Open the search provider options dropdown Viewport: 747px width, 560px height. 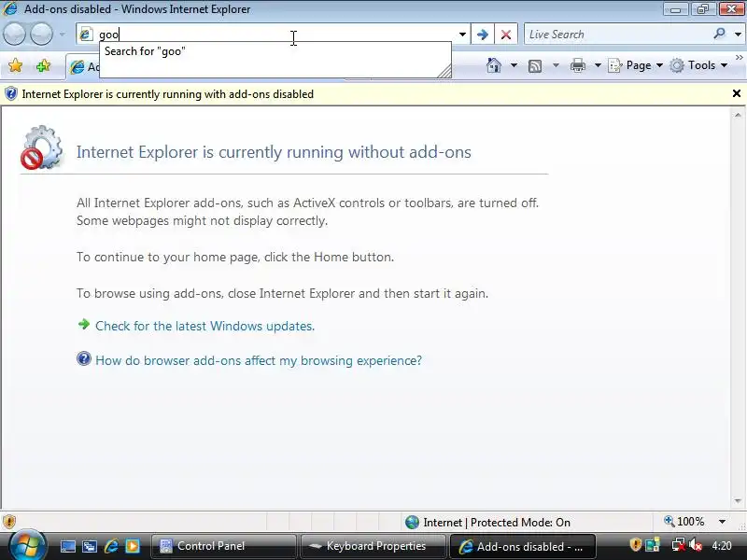[x=738, y=35]
